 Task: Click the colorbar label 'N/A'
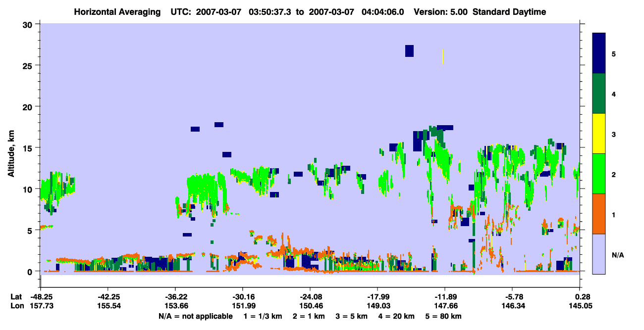click(x=617, y=255)
